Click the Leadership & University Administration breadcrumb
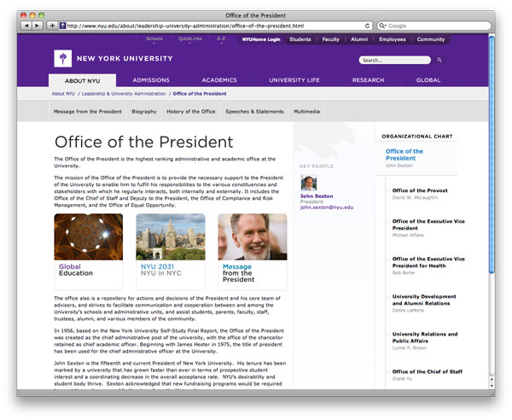The image size is (512, 420). pyautogui.click(x=124, y=93)
